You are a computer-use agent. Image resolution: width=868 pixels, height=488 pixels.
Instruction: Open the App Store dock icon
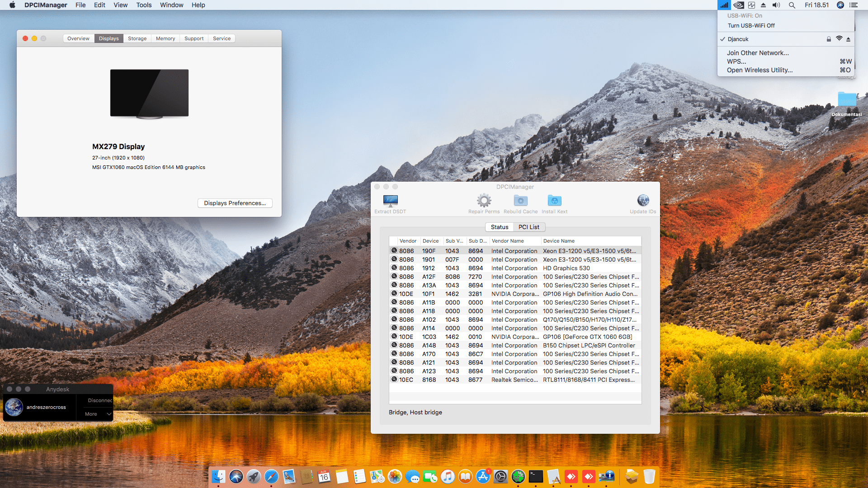pos(483,476)
